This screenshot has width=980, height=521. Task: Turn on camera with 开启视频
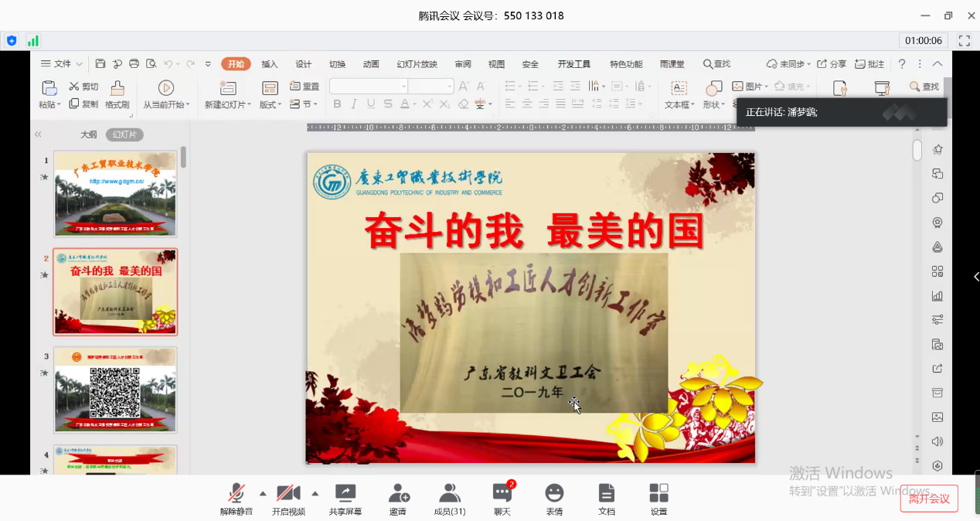(288, 498)
